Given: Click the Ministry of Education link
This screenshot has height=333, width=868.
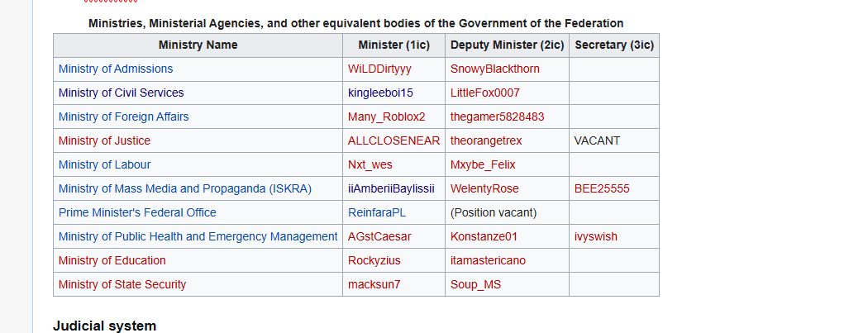Looking at the screenshot, I should tap(112, 260).
